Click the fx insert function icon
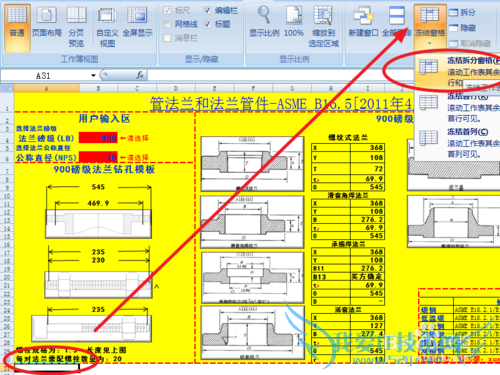Viewport: 500px width, 375px height. click(140, 75)
